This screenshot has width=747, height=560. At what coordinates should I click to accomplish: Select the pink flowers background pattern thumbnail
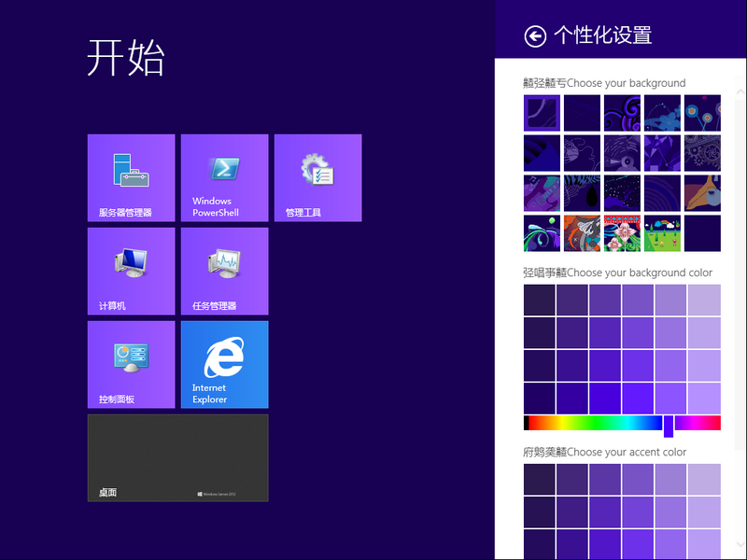point(622,232)
